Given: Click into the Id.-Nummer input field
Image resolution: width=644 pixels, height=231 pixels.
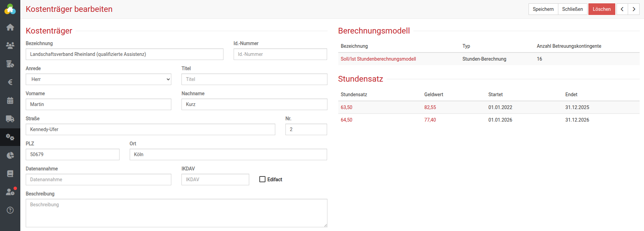Looking at the screenshot, I should coord(280,54).
